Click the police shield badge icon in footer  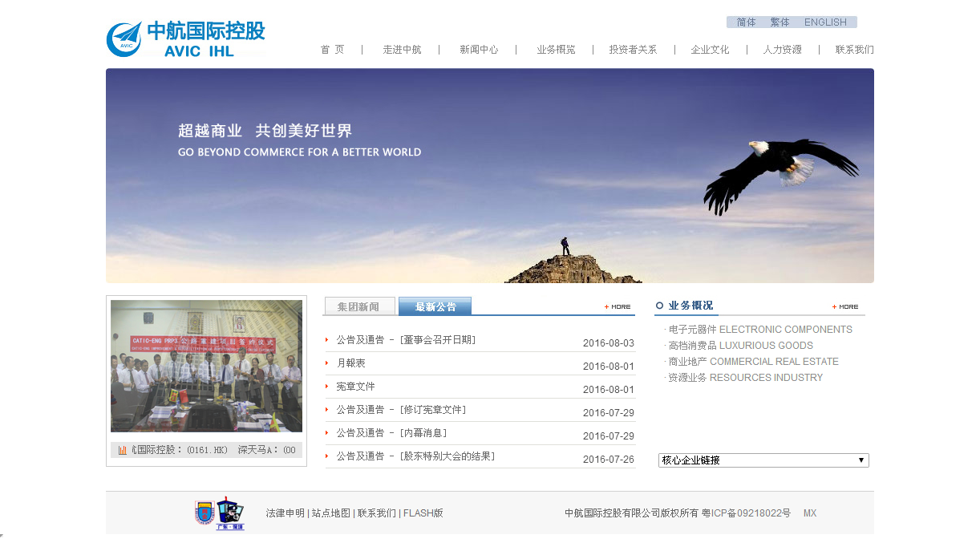(205, 513)
